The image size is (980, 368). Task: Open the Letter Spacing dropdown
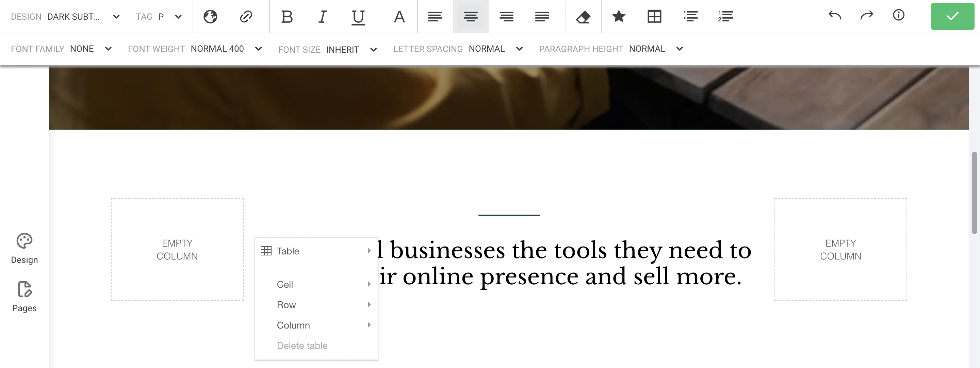click(458, 49)
